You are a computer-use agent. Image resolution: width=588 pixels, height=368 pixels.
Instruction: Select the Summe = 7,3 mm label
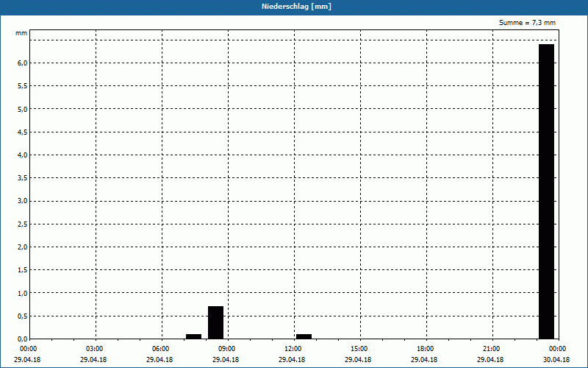click(x=527, y=23)
